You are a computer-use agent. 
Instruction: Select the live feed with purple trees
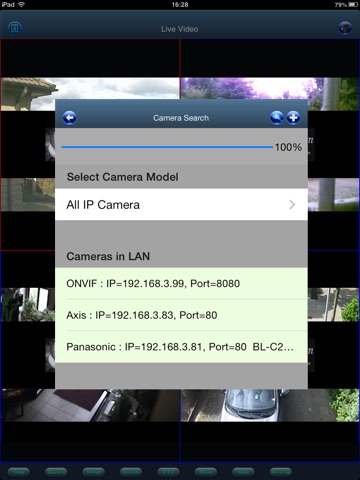point(270,88)
